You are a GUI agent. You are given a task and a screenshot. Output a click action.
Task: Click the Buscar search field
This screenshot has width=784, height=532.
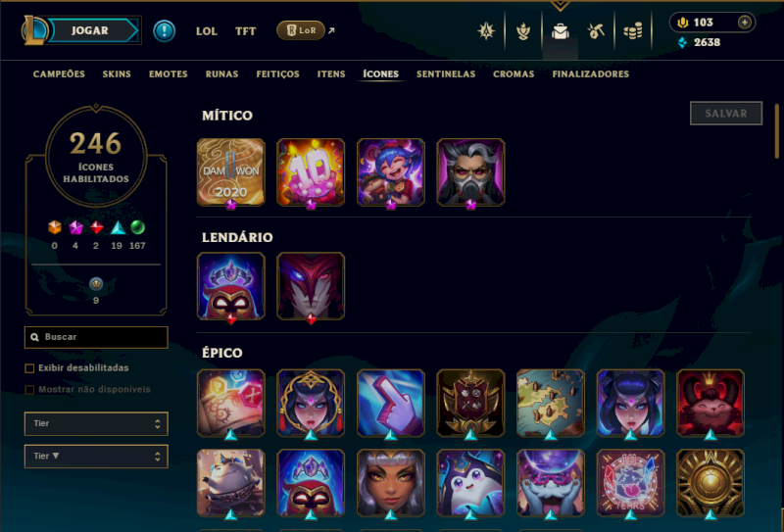96,337
